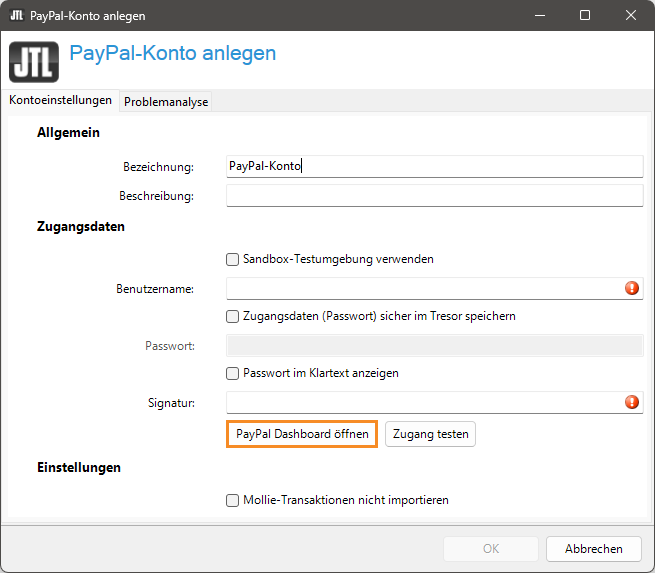
Task: Close the PayPal-Konto anlegen dialog
Action: point(631,15)
